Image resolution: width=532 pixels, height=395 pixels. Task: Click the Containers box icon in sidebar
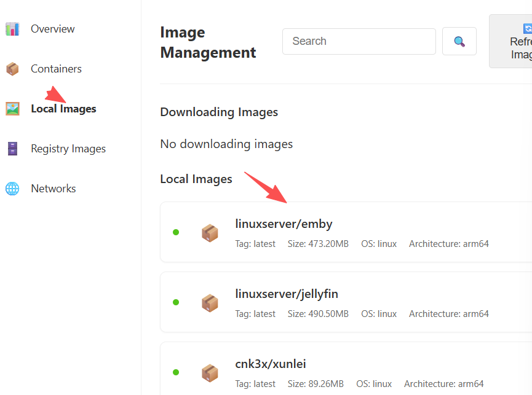[12, 69]
